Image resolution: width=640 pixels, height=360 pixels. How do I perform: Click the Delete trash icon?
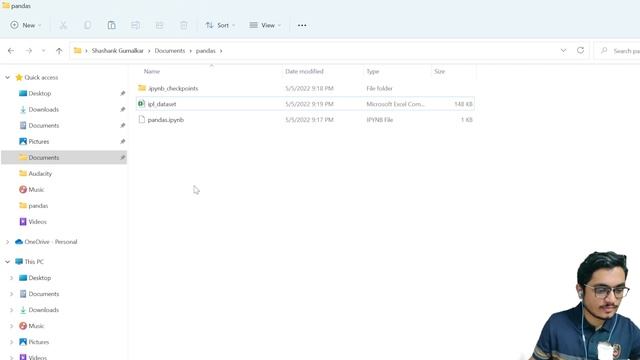tap(184, 25)
